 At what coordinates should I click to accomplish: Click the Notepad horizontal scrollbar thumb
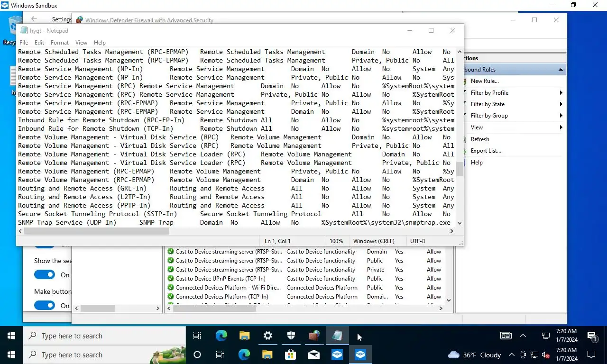pyautogui.click(x=96, y=231)
